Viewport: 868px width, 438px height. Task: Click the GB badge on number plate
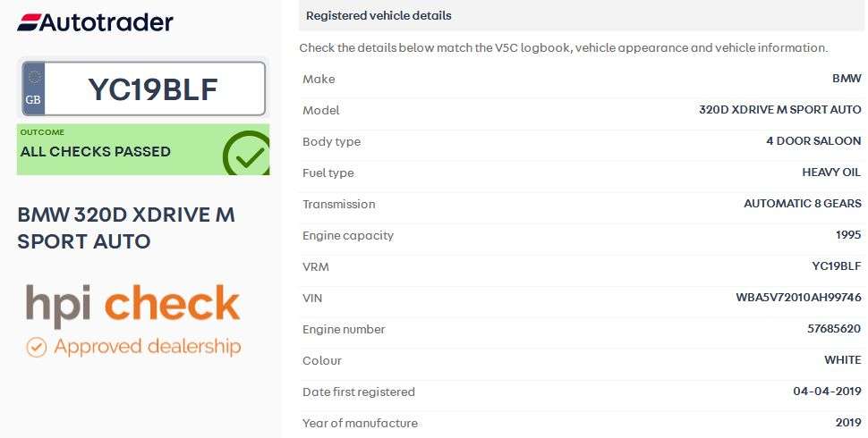pos(33,89)
